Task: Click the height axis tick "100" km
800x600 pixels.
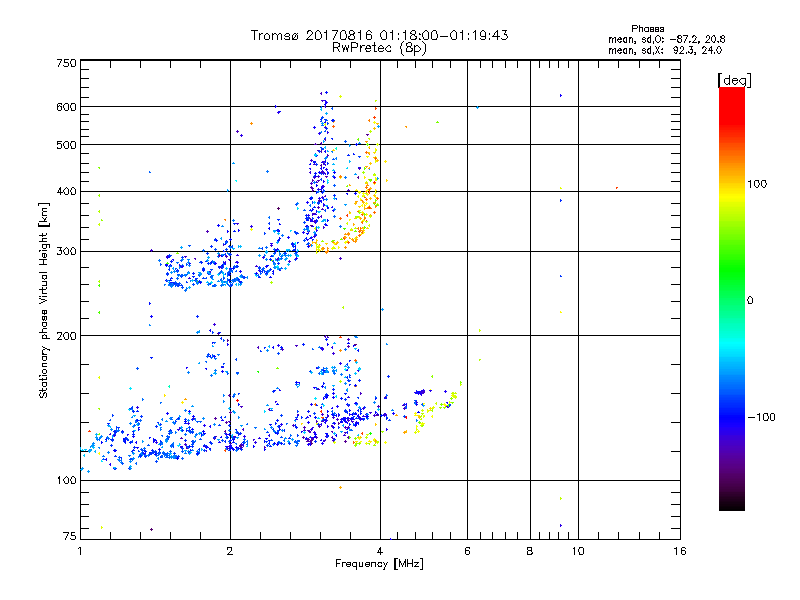Action: (x=66, y=481)
